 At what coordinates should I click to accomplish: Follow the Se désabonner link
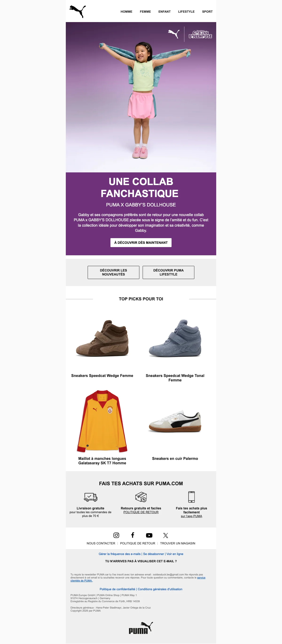pyautogui.click(x=153, y=554)
